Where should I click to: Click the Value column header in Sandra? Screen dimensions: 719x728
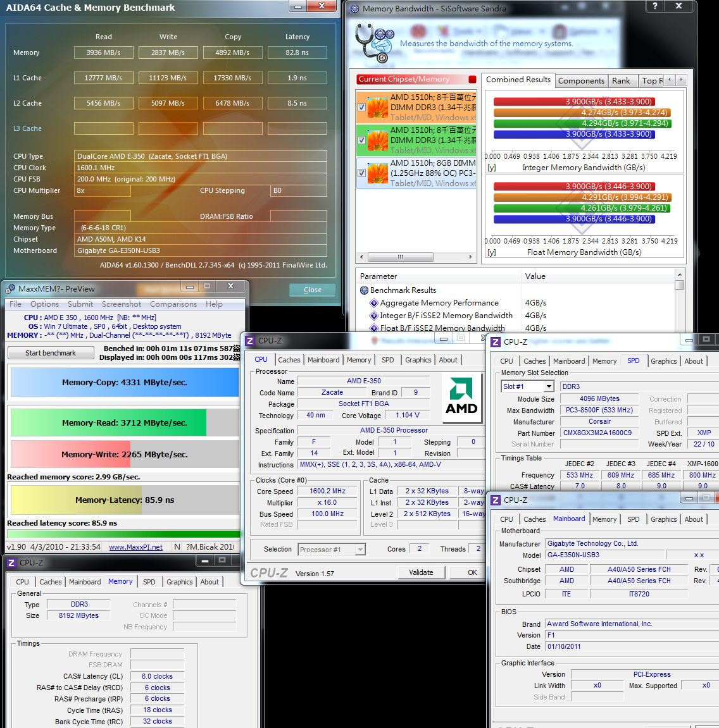coord(597,276)
